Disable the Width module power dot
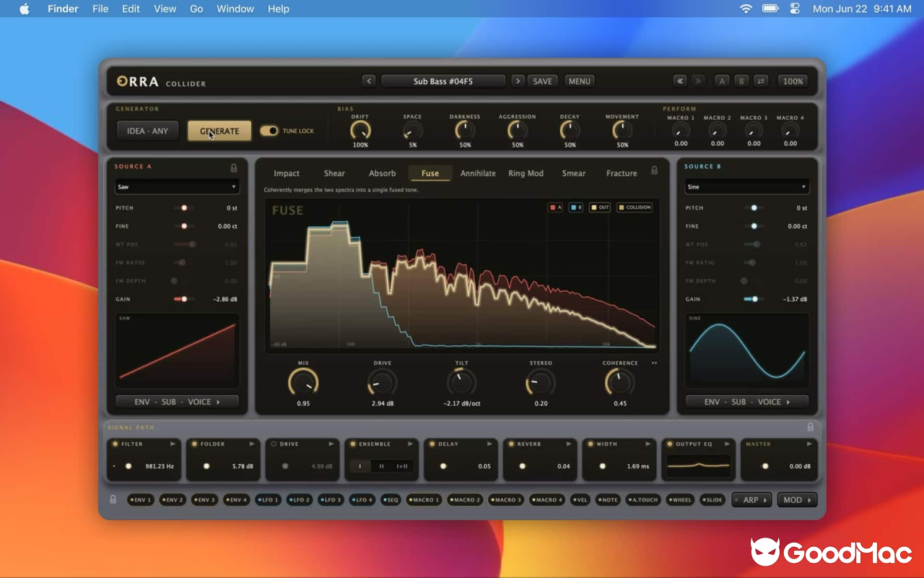Image resolution: width=924 pixels, height=578 pixels. (x=591, y=444)
